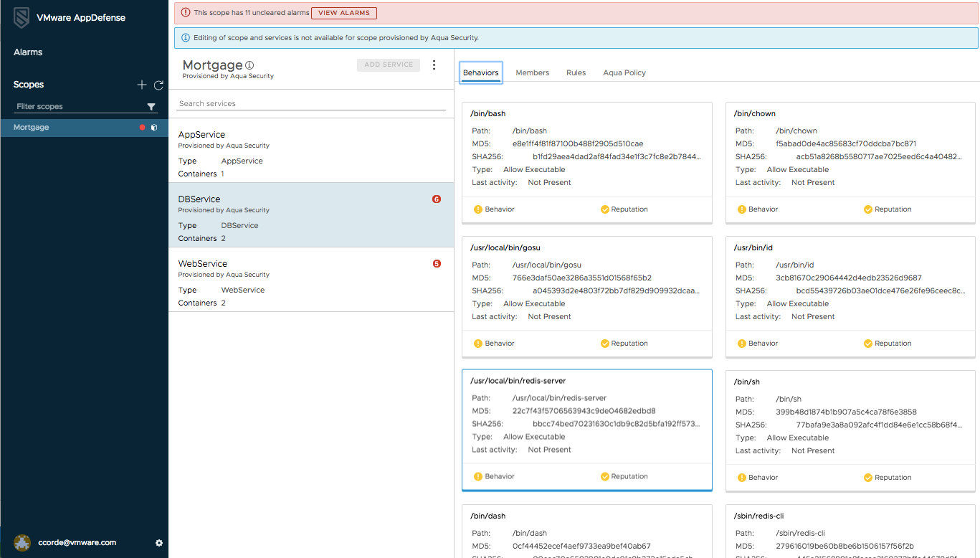This screenshot has height=558, width=980.
Task: Open Mortgage scope three-dot menu
Action: coord(434,65)
